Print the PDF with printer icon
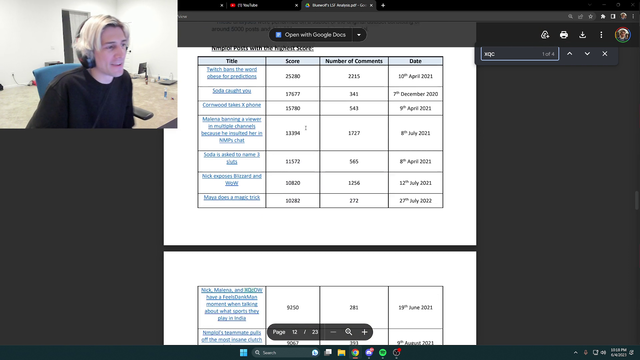 point(564,35)
